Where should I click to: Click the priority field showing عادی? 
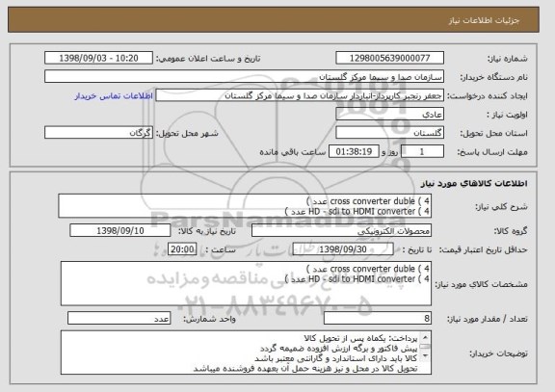tap(389, 115)
